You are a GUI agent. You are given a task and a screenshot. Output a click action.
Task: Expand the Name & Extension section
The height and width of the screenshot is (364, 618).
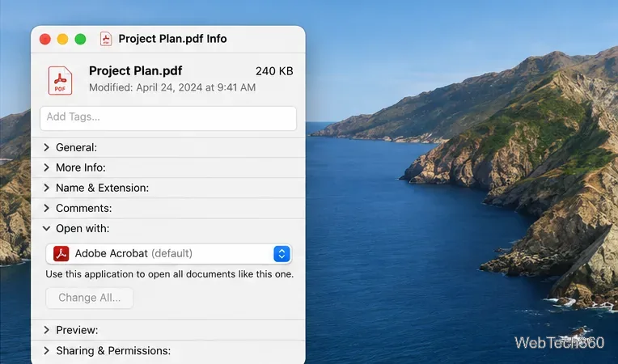(46, 188)
